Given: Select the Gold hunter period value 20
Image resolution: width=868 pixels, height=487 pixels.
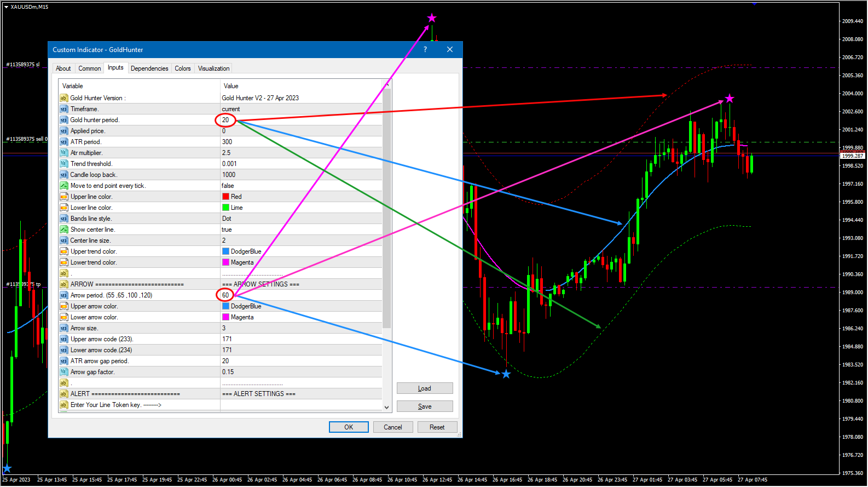Looking at the screenshot, I should 225,120.
